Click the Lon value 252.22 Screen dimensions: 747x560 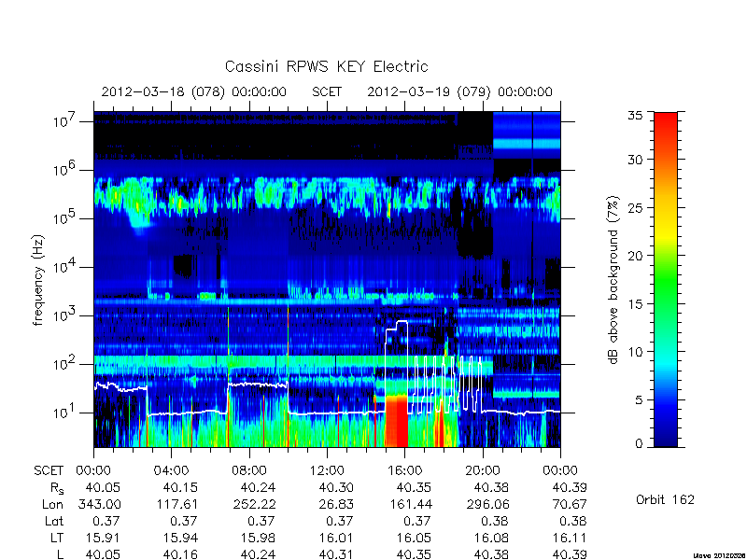pyautogui.click(x=254, y=504)
